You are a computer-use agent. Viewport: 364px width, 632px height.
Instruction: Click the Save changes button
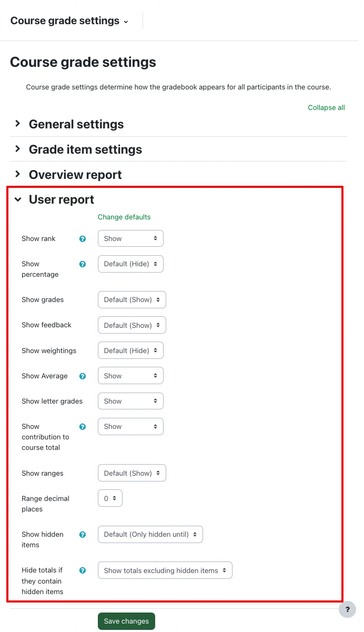[x=126, y=621]
